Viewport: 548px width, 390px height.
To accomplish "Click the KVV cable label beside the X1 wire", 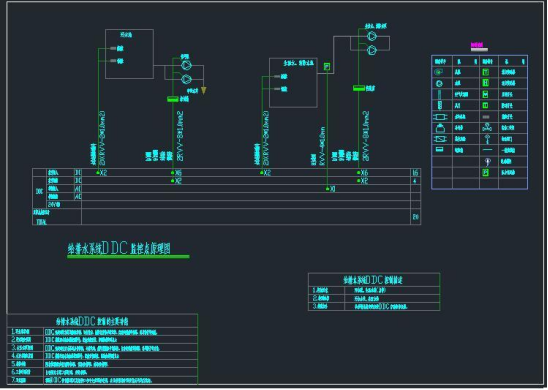I will coord(323,146).
